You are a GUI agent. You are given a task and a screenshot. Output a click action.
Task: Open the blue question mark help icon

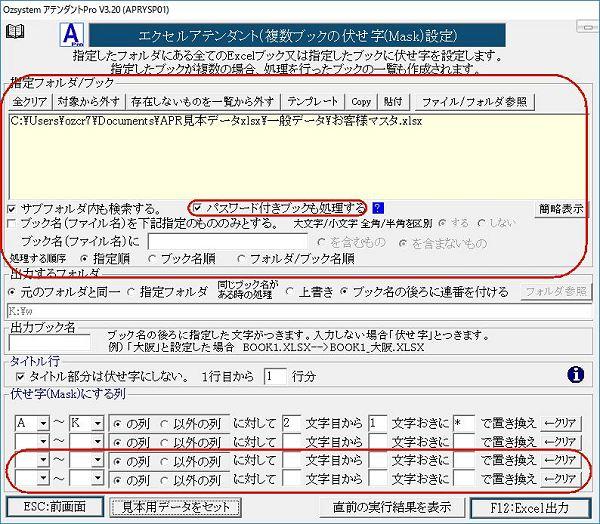[x=378, y=208]
